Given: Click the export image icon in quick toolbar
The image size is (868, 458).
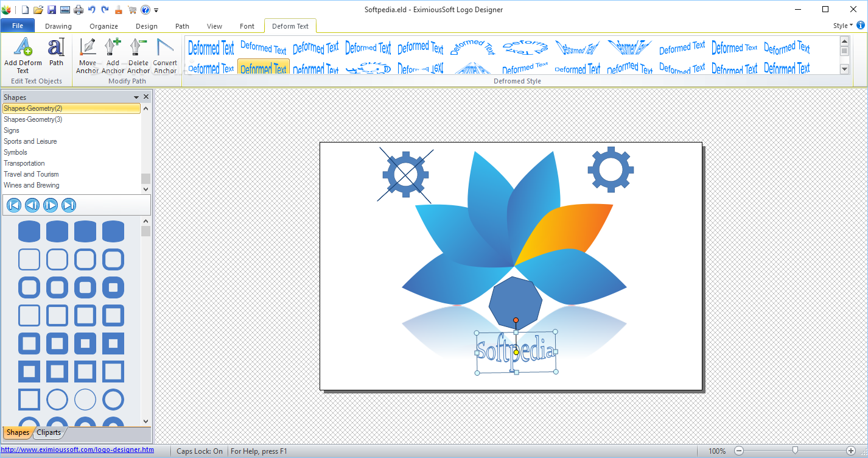Looking at the screenshot, I should click(65, 10).
